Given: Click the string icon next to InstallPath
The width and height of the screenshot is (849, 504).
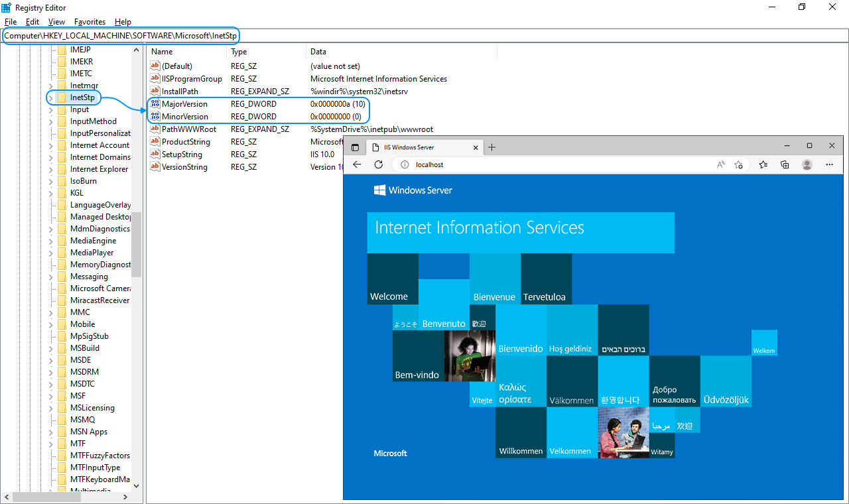Looking at the screenshot, I should coord(155,91).
